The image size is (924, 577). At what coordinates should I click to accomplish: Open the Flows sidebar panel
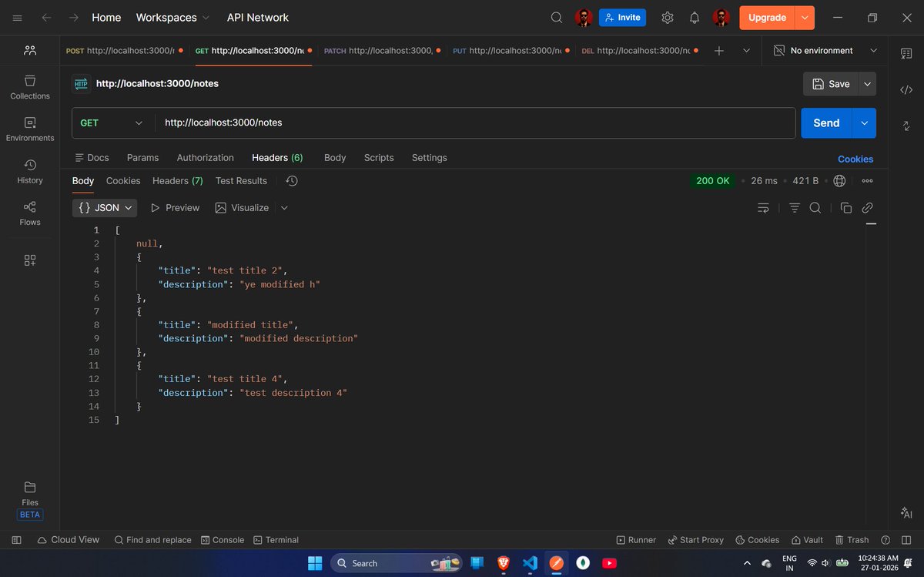point(30,213)
